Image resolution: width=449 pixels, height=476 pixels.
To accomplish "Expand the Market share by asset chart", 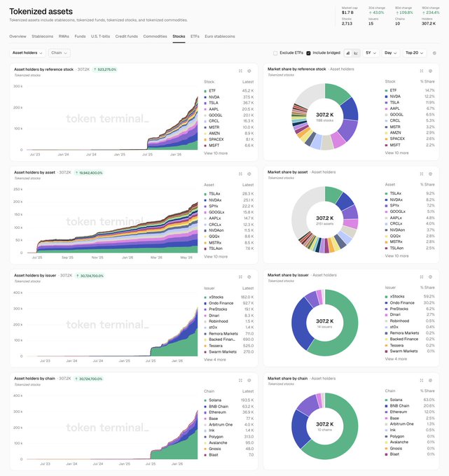I will (x=422, y=174).
